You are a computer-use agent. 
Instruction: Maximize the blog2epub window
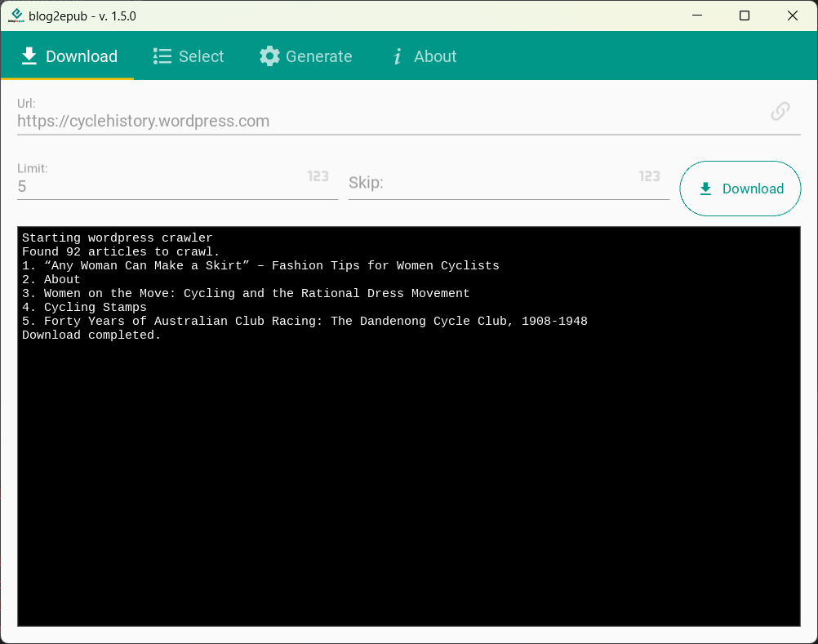coord(744,16)
